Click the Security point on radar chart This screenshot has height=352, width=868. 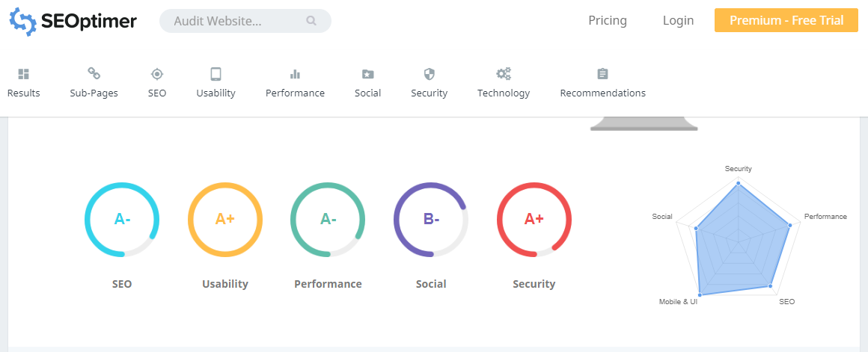pos(738,182)
